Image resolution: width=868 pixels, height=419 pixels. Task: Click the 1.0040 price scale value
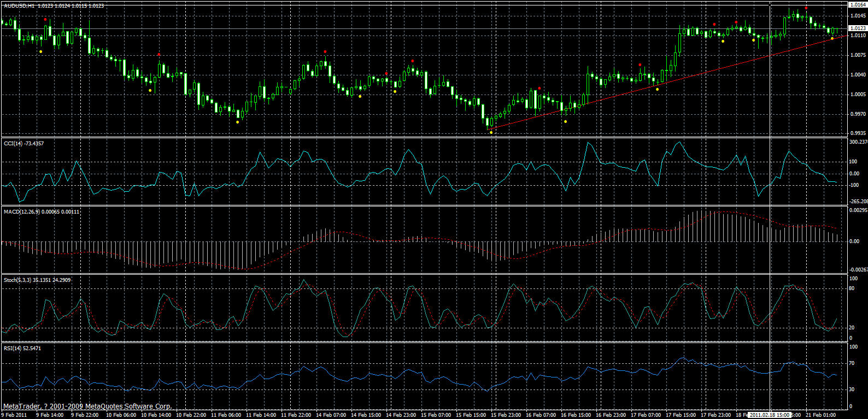pos(857,75)
